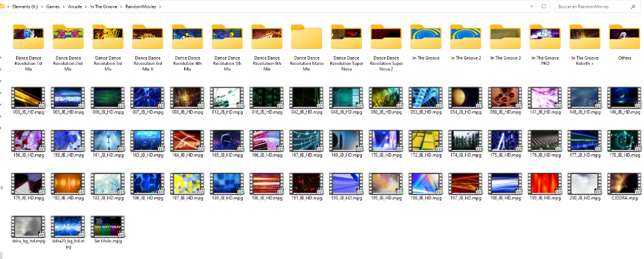This screenshot has width=644, height=259.
Task: Open the address bar history dropdown
Action: tap(532, 7)
